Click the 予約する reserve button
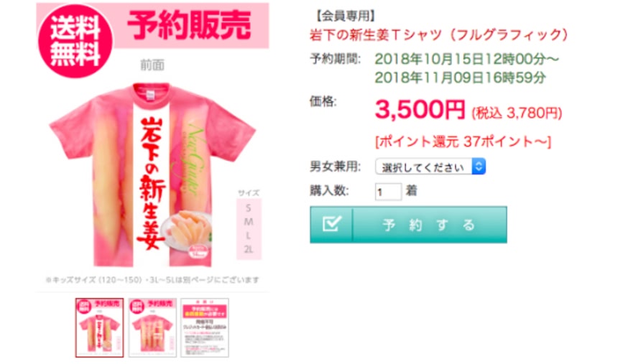 click(408, 225)
